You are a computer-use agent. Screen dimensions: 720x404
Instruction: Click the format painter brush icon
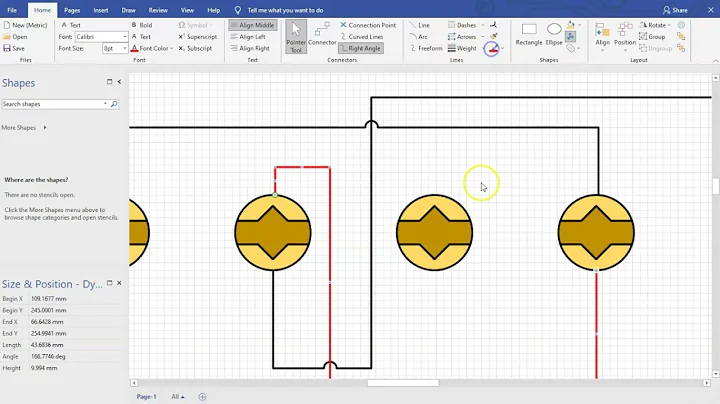tap(494, 37)
